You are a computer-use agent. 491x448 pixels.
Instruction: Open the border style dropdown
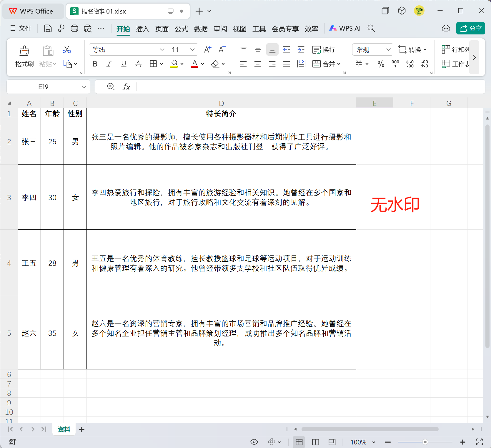tap(161, 64)
